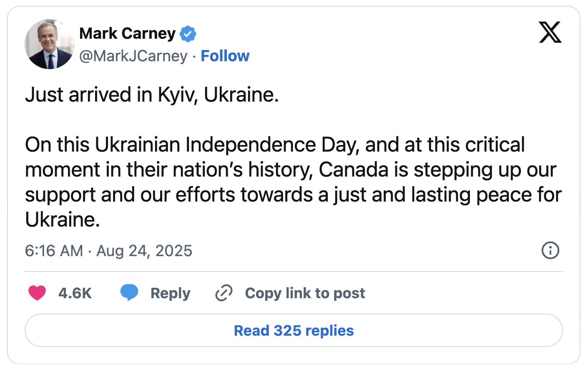Select the Reply text label

click(x=170, y=293)
